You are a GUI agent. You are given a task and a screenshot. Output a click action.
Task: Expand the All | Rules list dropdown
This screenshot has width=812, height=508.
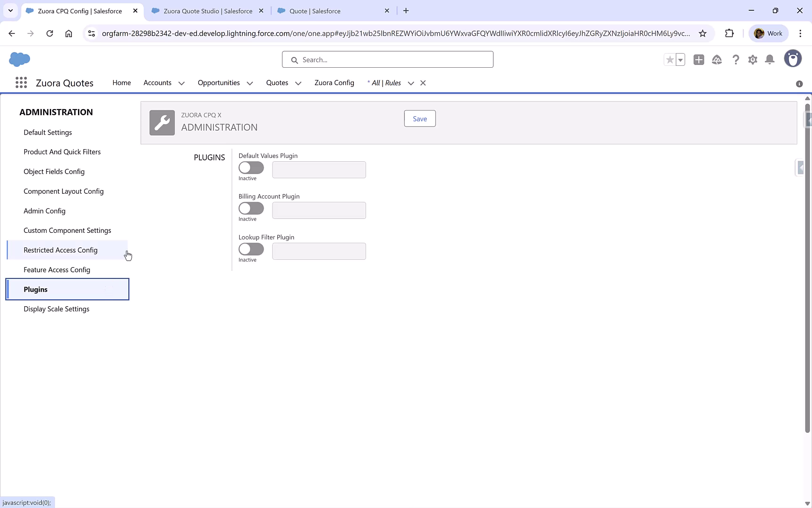click(411, 83)
